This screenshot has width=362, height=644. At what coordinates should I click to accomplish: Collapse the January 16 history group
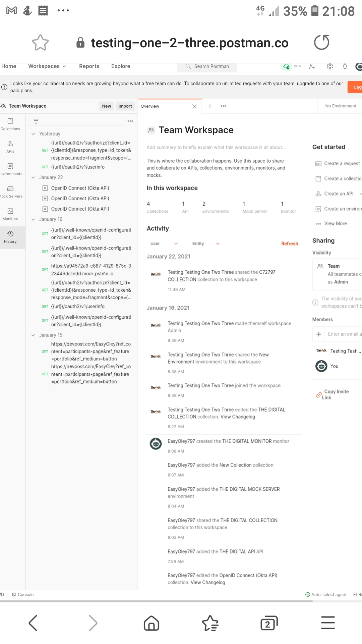(33, 219)
